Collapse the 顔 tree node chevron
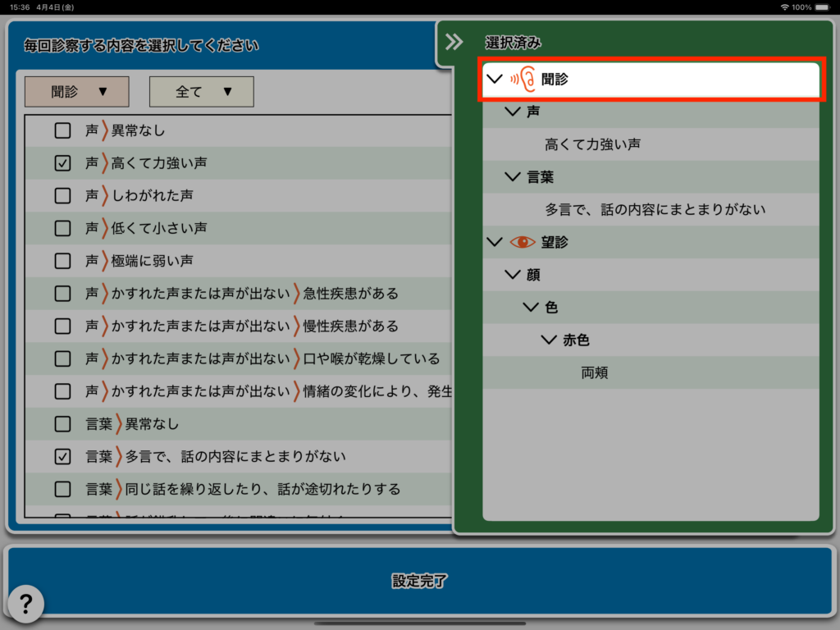840x630 pixels. tap(513, 275)
